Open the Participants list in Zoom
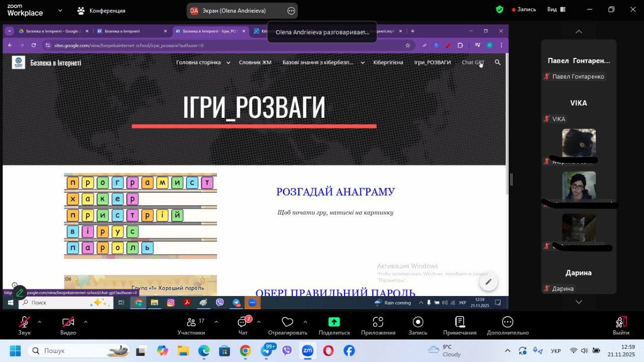 point(191,322)
